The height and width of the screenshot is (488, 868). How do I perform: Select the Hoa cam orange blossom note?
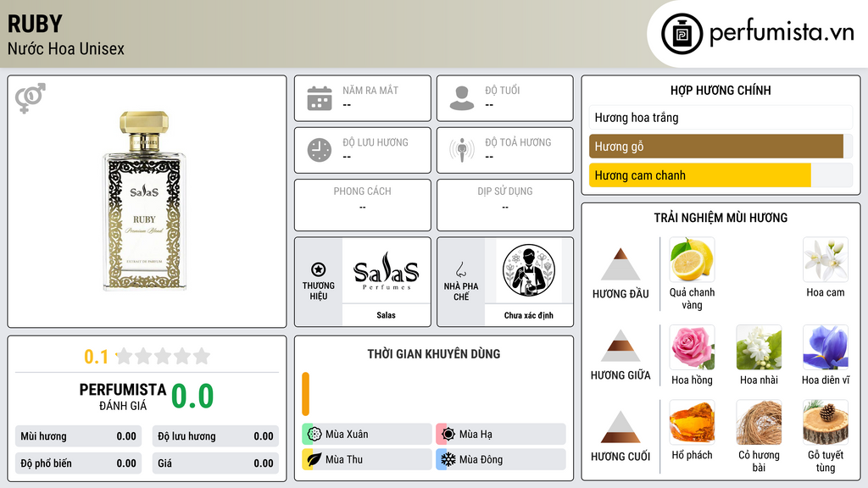click(826, 260)
